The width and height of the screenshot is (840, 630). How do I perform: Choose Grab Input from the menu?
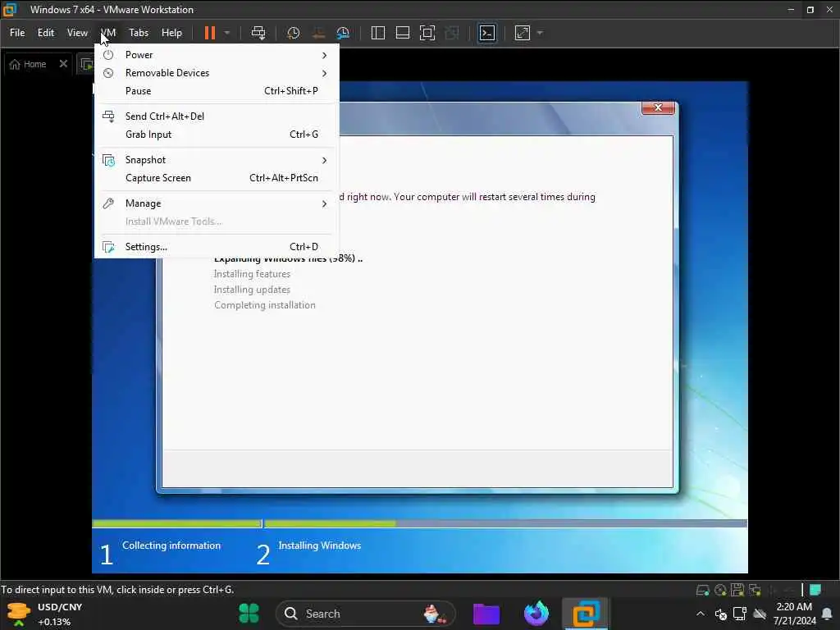click(x=217, y=135)
